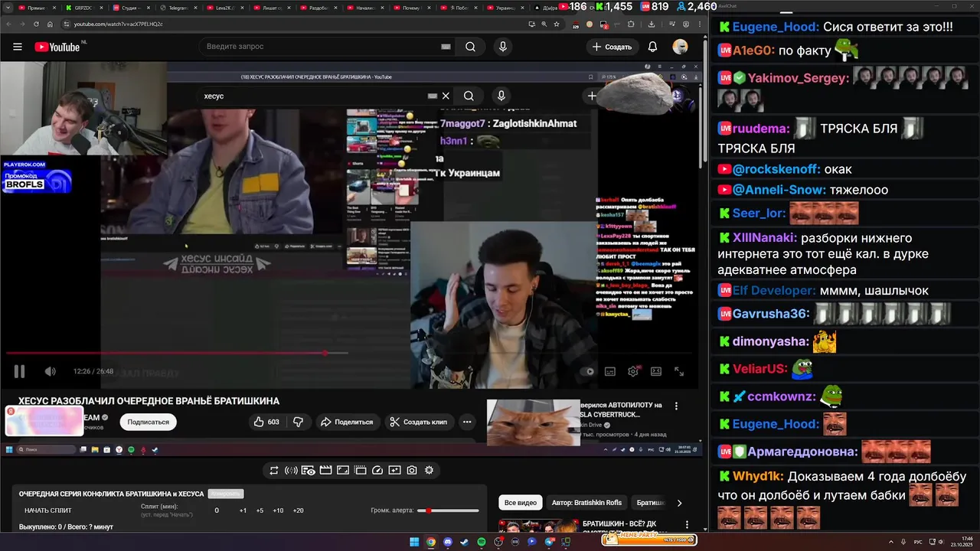
Task: Select the Автор: Bratishkin Rofls chip
Action: pyautogui.click(x=586, y=503)
